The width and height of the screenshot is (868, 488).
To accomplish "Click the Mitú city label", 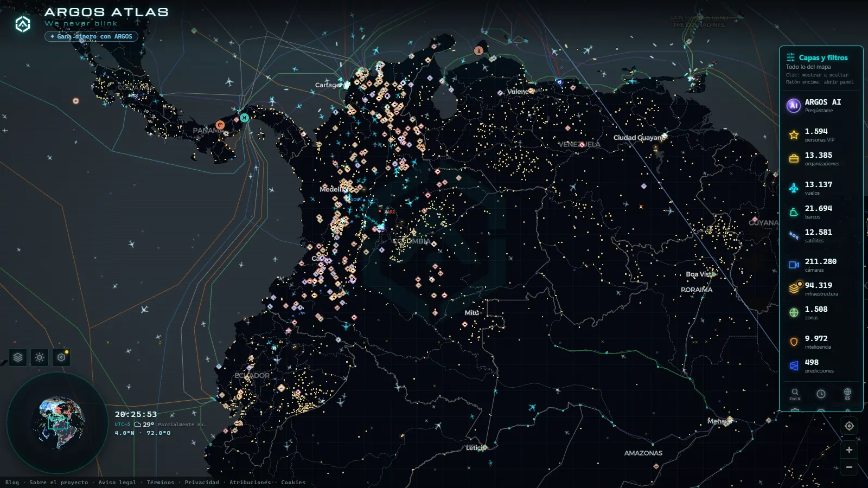I will pyautogui.click(x=472, y=313).
